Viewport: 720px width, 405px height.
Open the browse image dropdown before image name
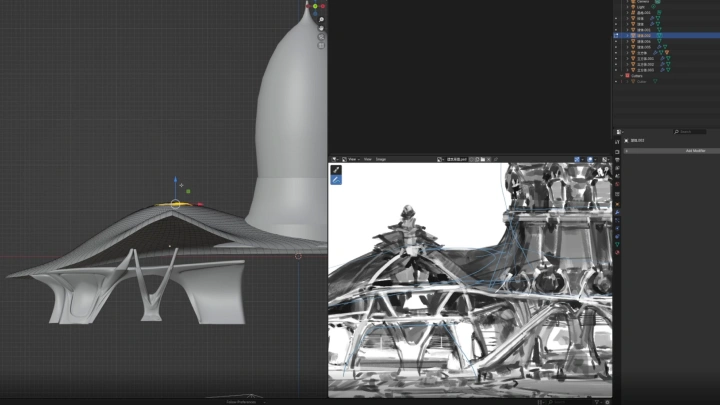click(x=439, y=159)
